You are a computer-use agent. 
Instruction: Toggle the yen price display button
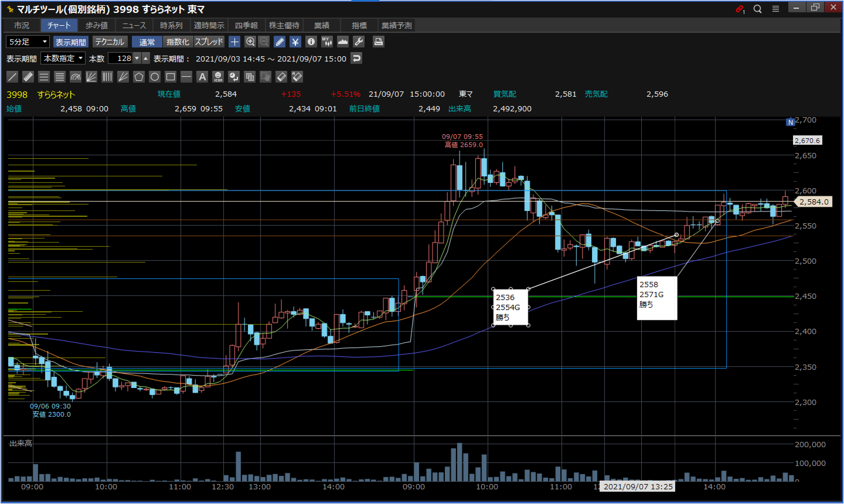click(x=295, y=42)
